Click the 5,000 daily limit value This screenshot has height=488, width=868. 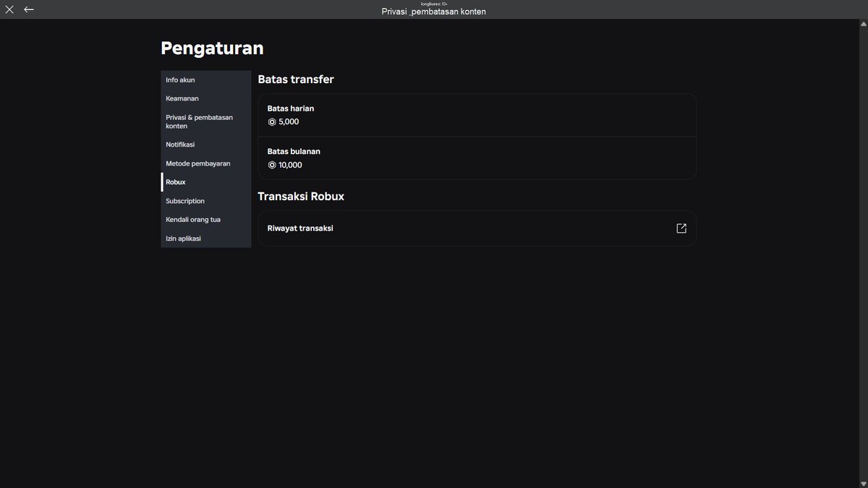289,122
